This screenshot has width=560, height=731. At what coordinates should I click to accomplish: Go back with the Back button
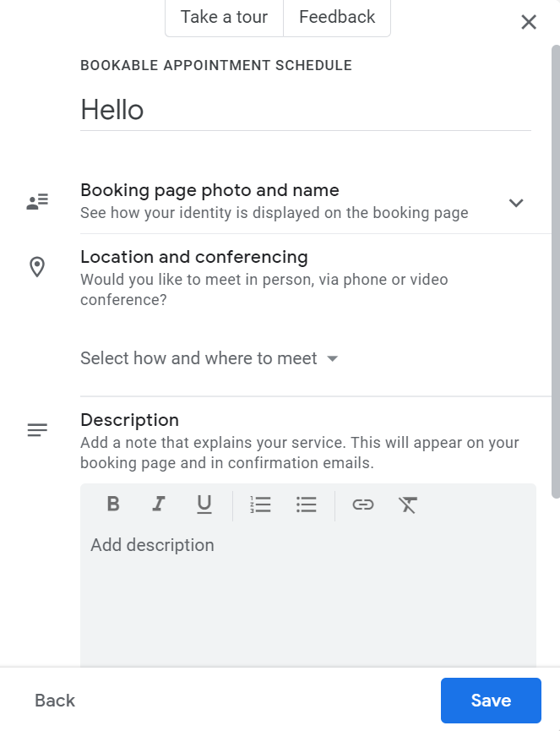pyautogui.click(x=55, y=700)
